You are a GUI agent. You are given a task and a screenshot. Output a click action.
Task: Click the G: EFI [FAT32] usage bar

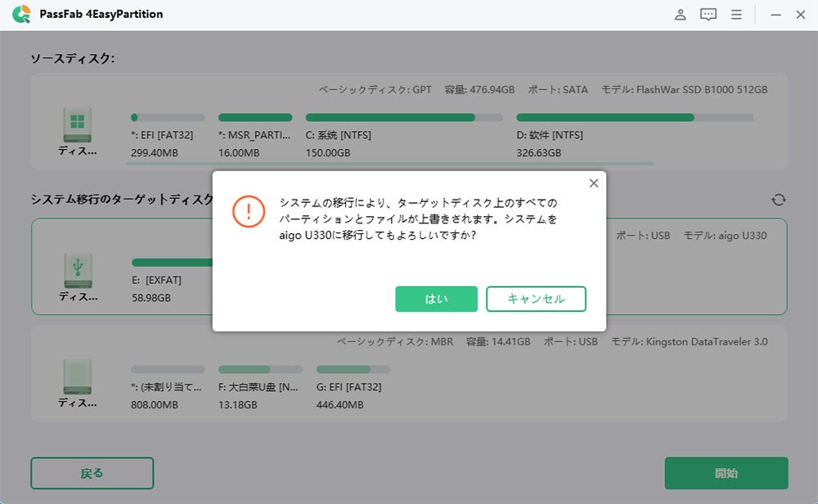pyautogui.click(x=353, y=369)
